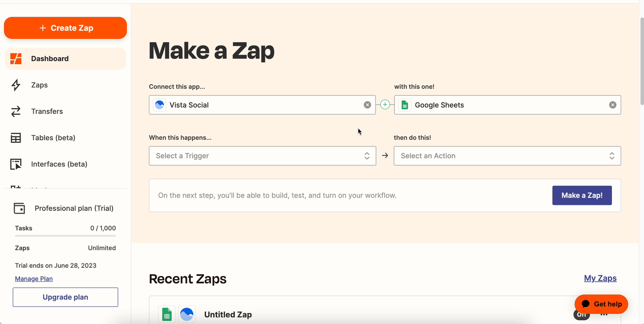Click the Create Zap button
Screen dimensions: 644x324
pos(65,28)
